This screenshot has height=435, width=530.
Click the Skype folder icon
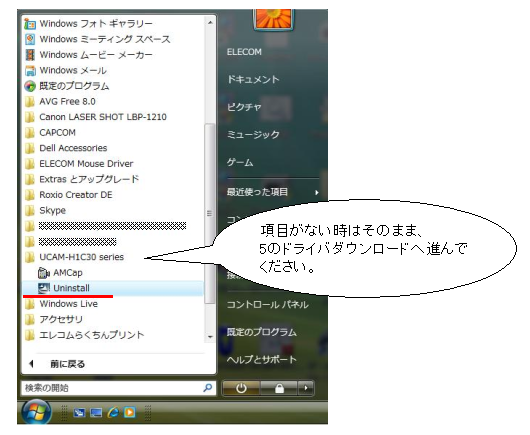(x=30, y=211)
